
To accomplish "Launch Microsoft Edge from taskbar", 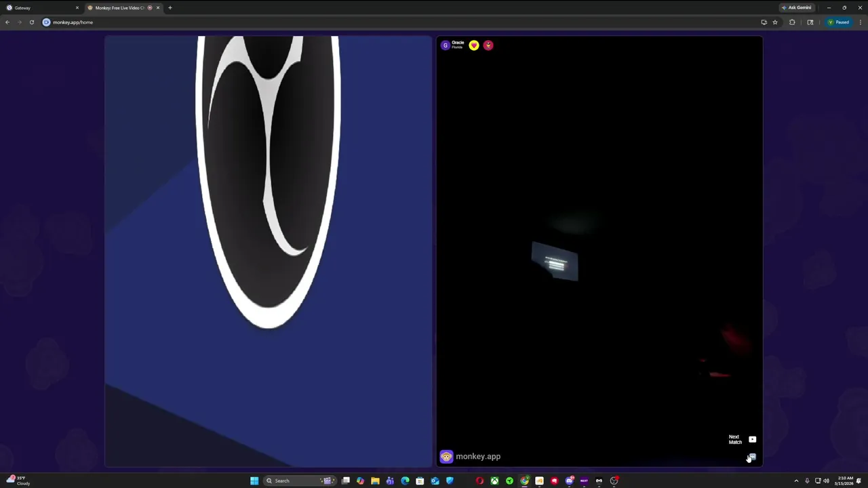I will pos(405,481).
